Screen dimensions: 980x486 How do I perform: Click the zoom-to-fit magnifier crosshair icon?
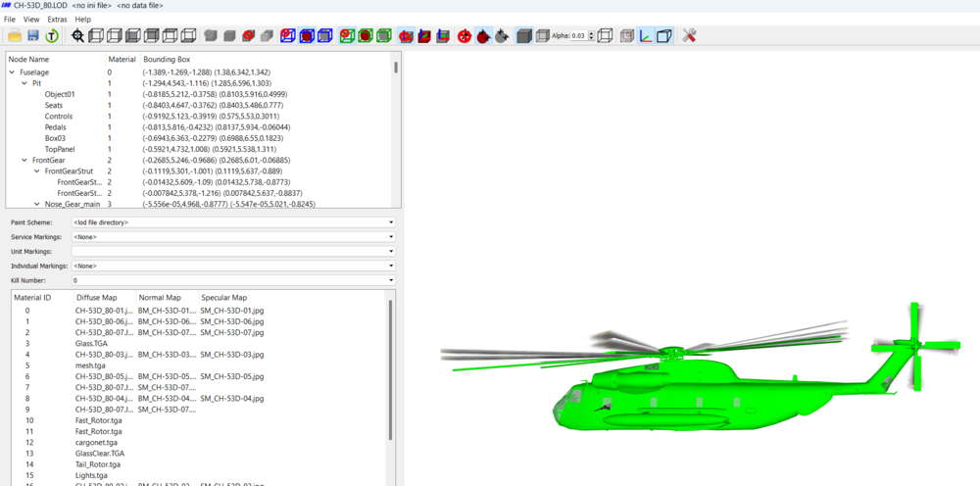[x=78, y=36]
